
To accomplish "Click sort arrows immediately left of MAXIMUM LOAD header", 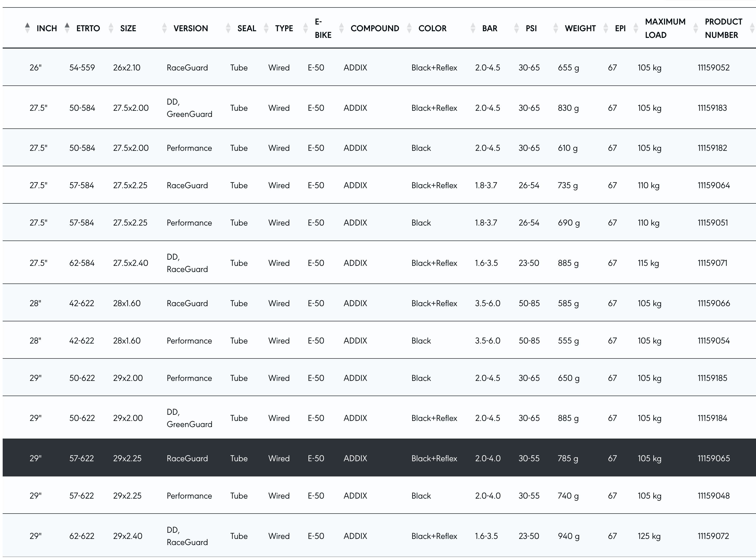I will click(x=636, y=28).
